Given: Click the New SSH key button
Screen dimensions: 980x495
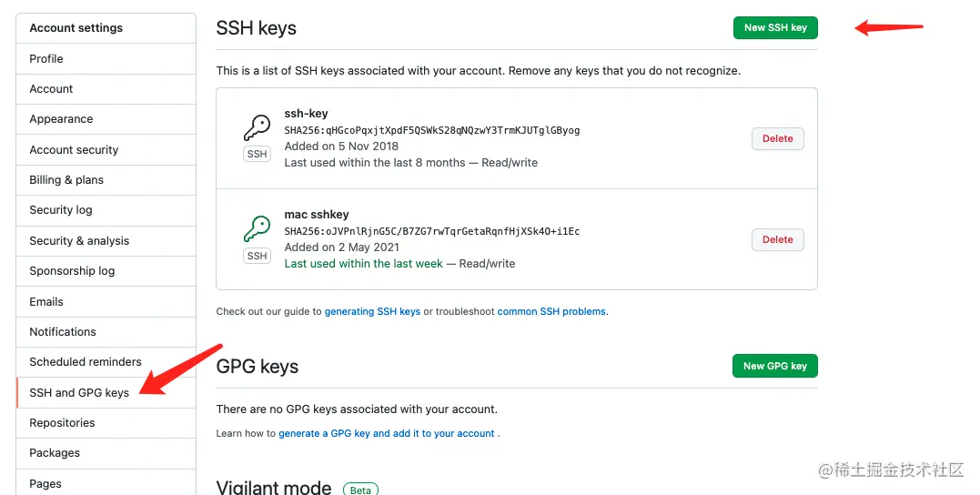Looking at the screenshot, I should pyautogui.click(x=775, y=28).
